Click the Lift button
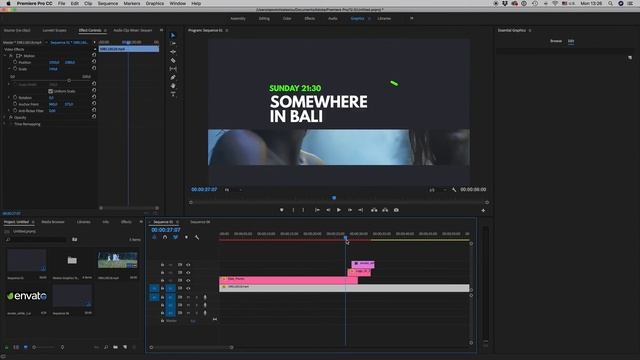640x360 pixels. coord(374,210)
